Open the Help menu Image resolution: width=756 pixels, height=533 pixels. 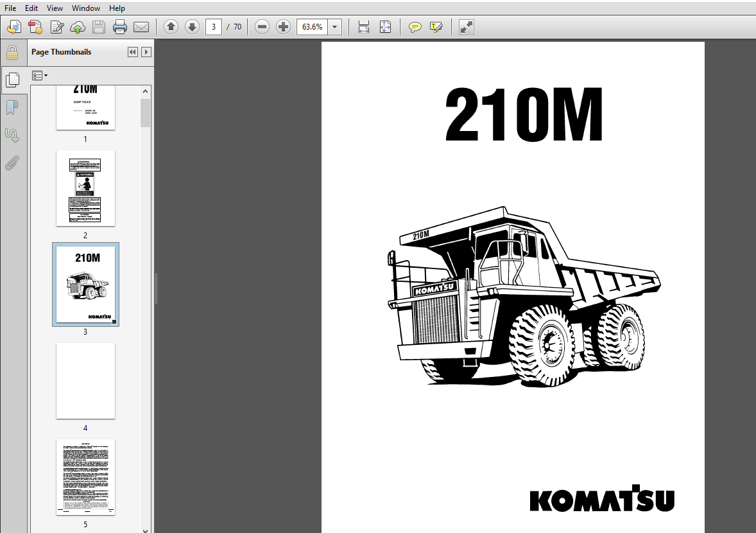tap(117, 8)
